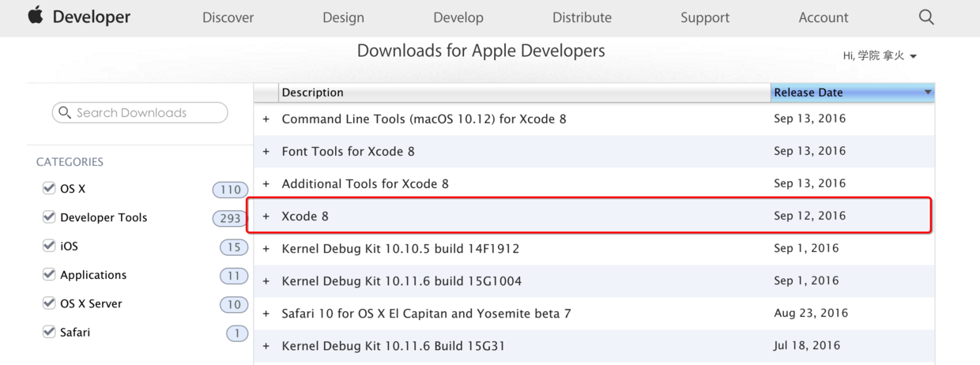Click the 10 count badge for OS X Server
Image resolution: width=980 pixels, height=365 pixels.
click(x=234, y=304)
